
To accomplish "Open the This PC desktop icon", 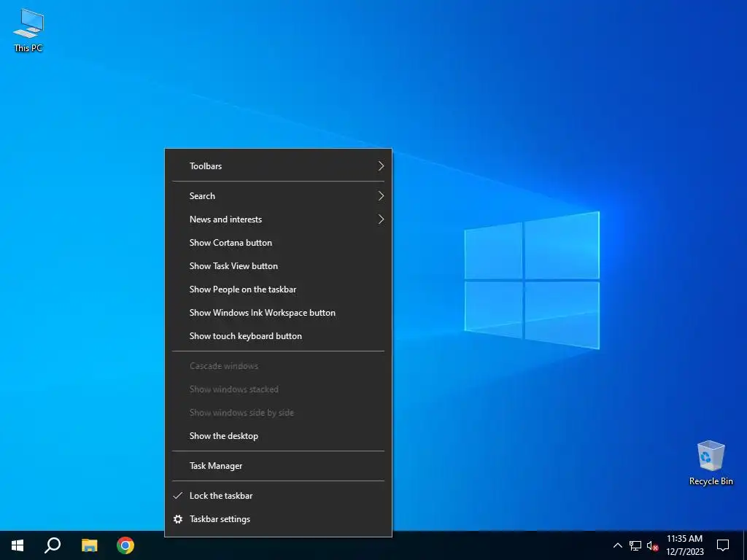I will 28,31.
